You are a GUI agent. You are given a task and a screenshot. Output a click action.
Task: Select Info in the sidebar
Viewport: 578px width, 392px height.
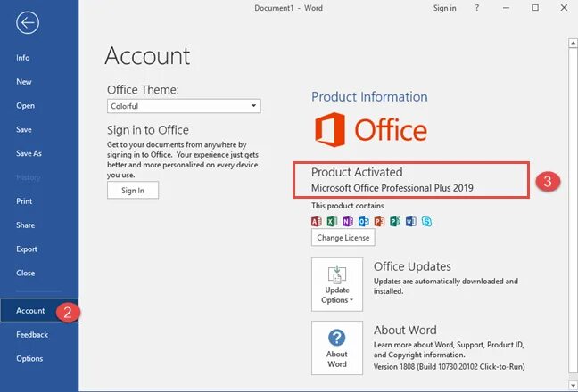coord(23,58)
